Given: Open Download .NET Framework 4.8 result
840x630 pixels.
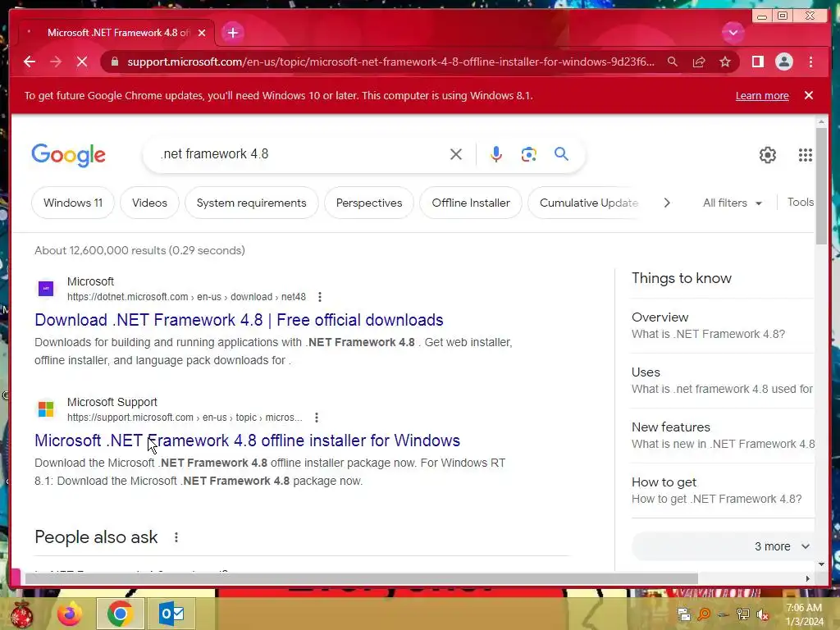Looking at the screenshot, I should point(239,320).
